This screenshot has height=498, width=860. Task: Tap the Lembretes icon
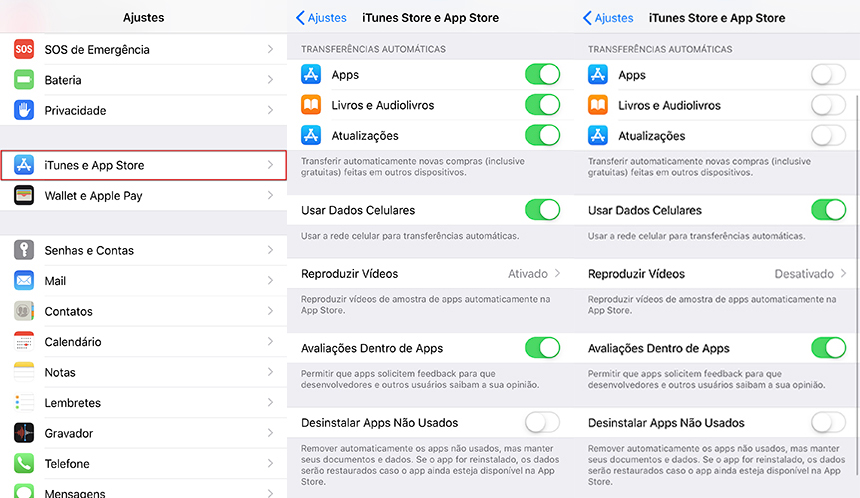(24, 403)
